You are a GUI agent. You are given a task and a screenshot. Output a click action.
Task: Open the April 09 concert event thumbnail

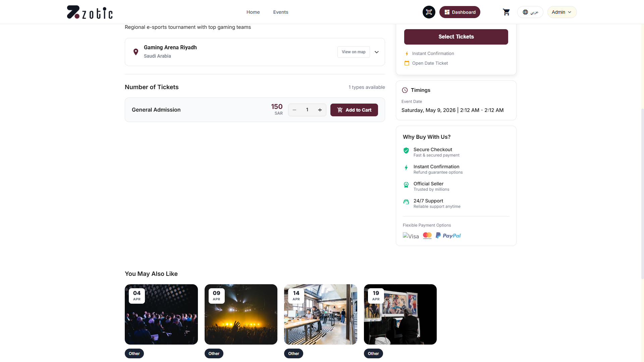click(241, 314)
